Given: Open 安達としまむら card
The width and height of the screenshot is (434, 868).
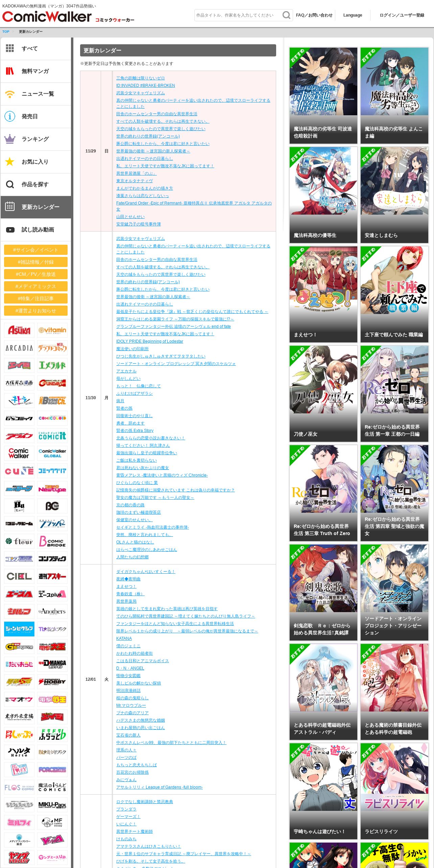Looking at the screenshot, I should point(394,195).
